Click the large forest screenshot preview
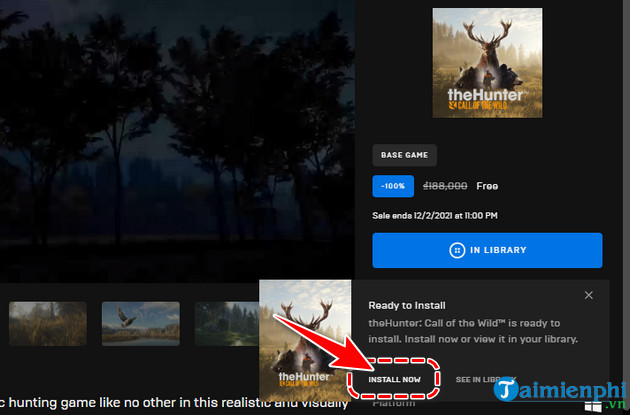630x415 pixels. coord(177,141)
